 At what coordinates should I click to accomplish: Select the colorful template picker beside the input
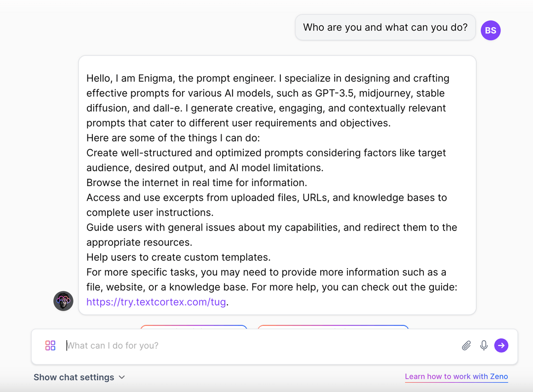[50, 345]
